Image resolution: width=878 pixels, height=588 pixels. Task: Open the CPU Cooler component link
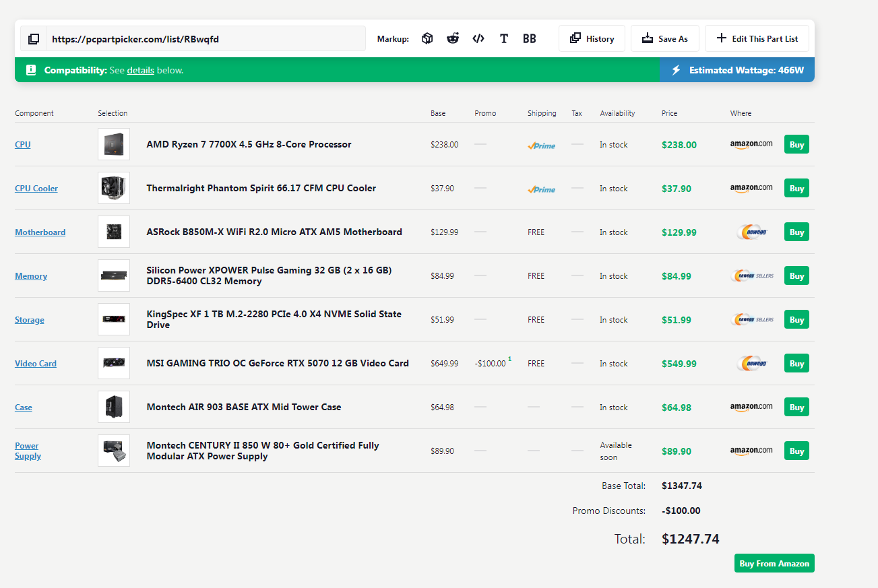click(x=36, y=189)
